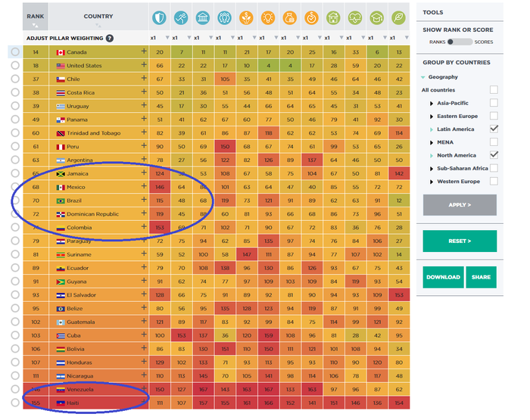The image size is (530, 420).
Task: Expand the Eastern Europe region arrow
Action: pos(432,117)
